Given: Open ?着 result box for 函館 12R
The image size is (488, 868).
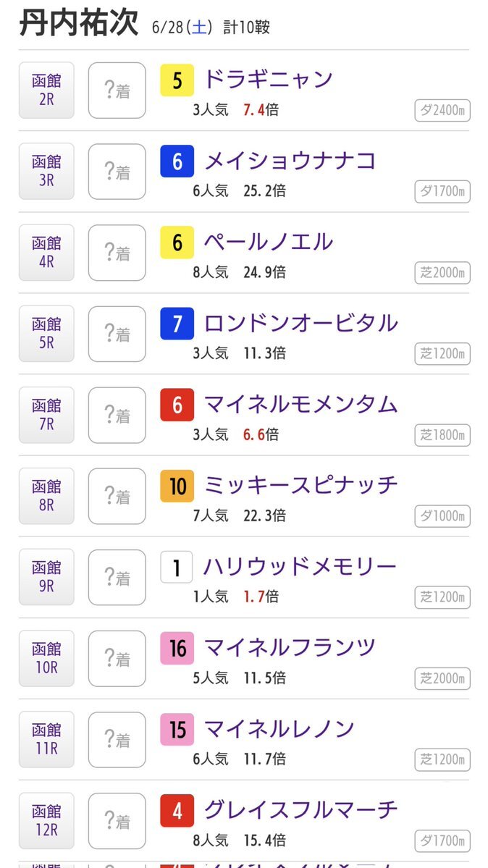Looking at the screenshot, I should (x=117, y=821).
